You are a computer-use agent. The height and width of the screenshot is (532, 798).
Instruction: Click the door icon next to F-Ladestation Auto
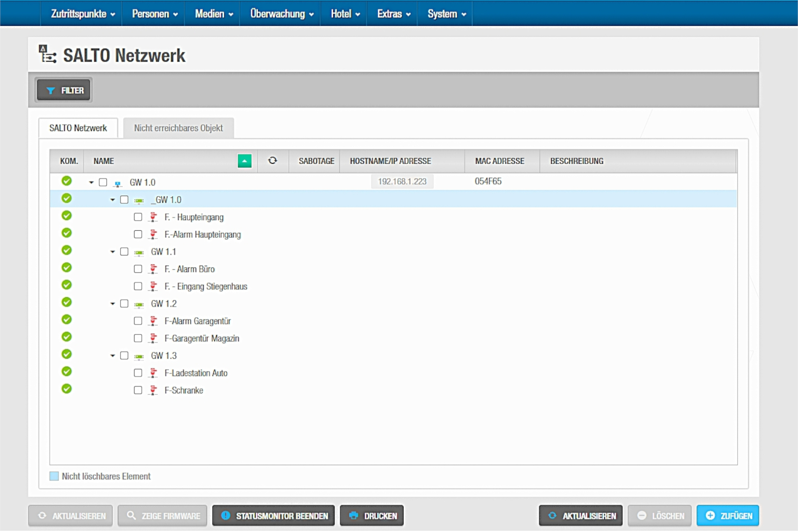click(153, 373)
